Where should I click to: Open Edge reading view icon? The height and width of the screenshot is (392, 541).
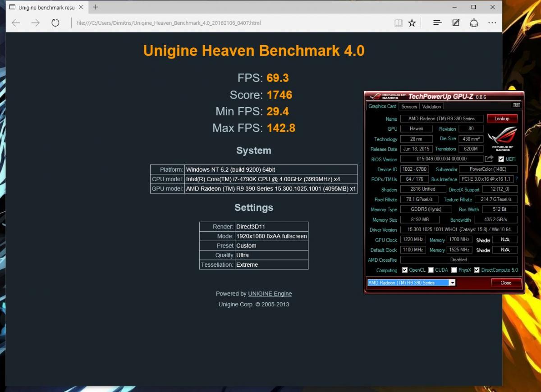click(x=398, y=23)
